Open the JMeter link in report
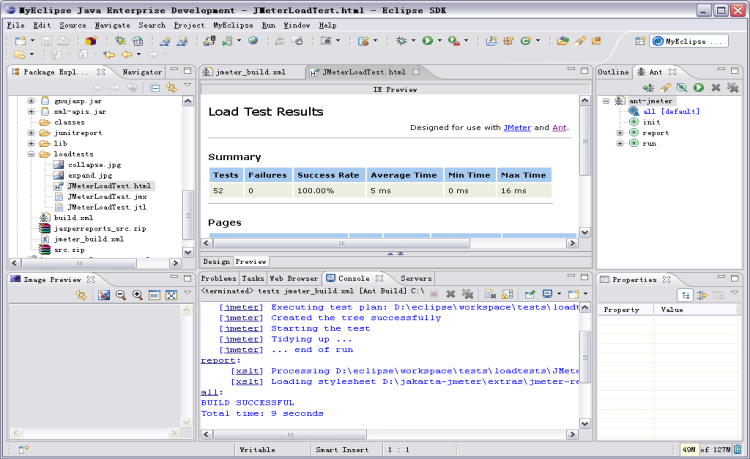This screenshot has width=750, height=459. 517,128
